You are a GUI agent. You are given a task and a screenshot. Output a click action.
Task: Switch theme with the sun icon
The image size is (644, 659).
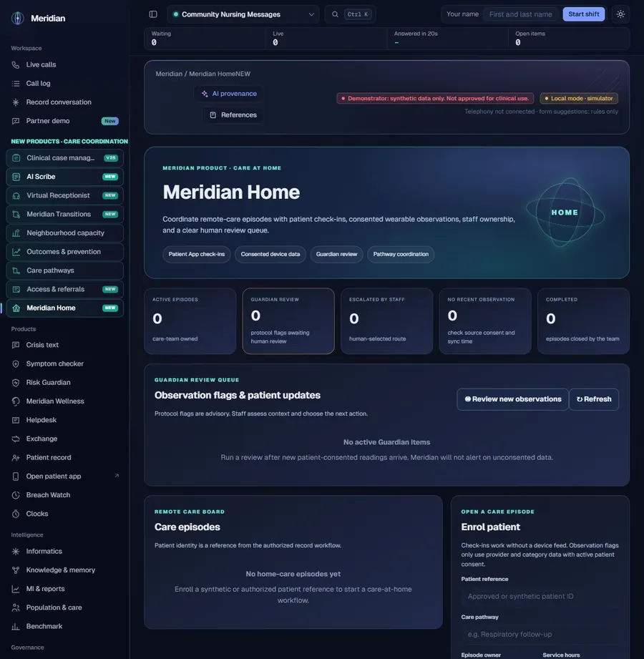pyautogui.click(x=620, y=14)
